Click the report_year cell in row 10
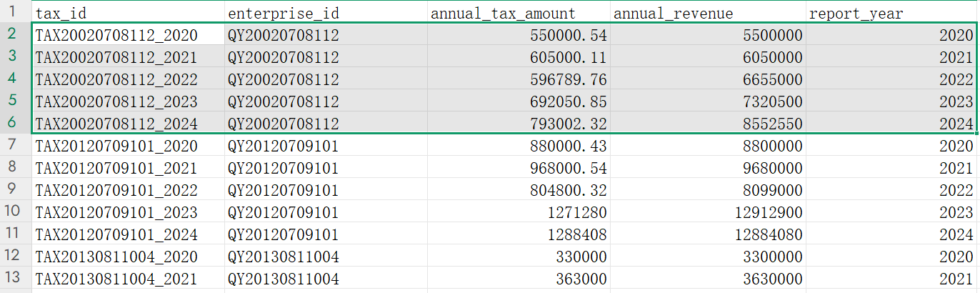980x293 pixels. (891, 212)
